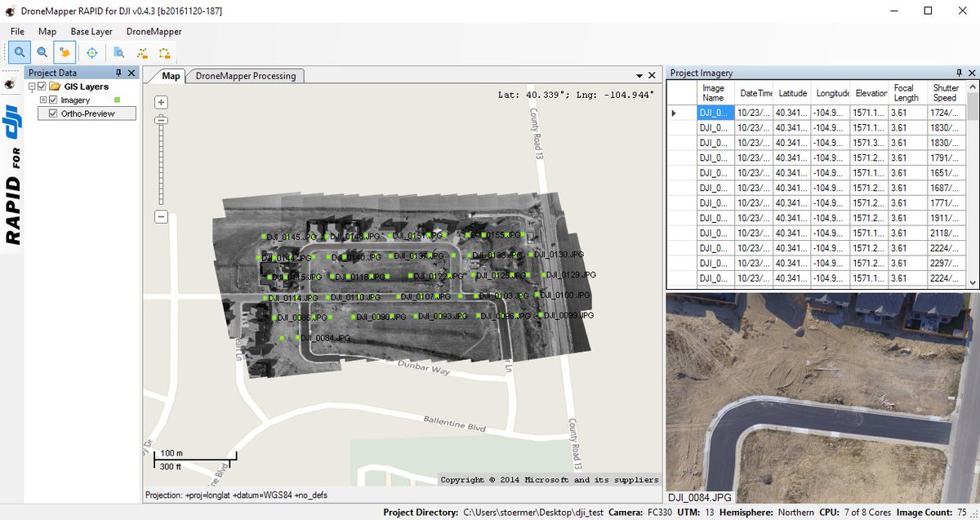Expand the Imagery tree item

(43, 100)
